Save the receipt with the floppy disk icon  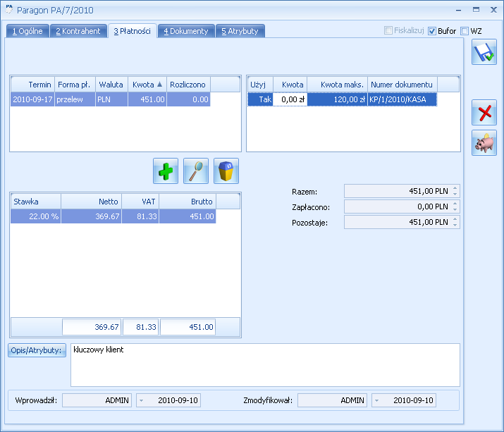[484, 52]
